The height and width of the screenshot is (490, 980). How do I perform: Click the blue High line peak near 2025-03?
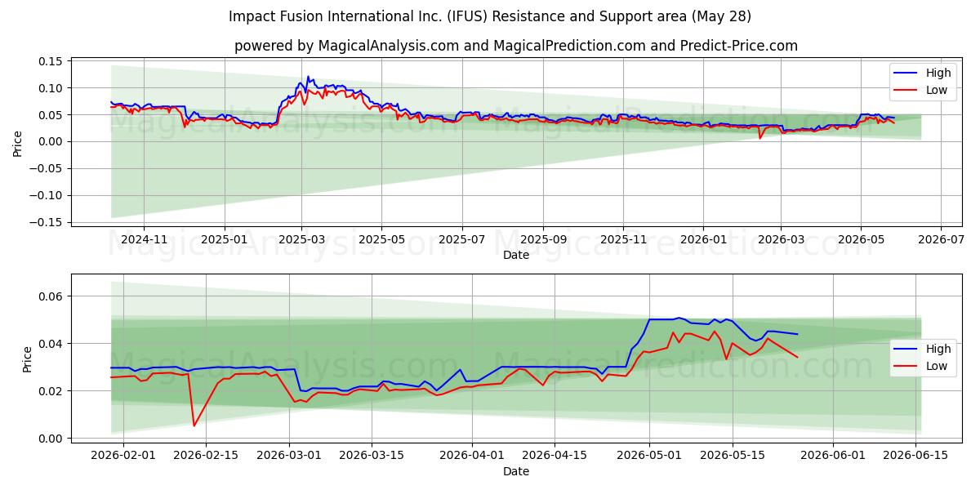pos(308,78)
